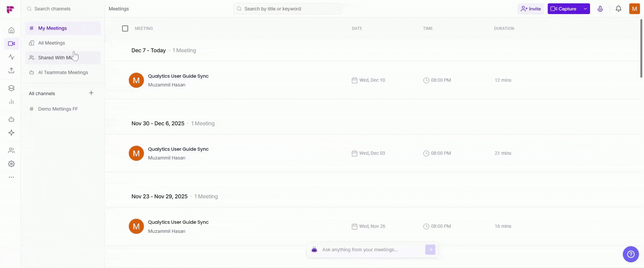Click Search by title or keyword field

(x=287, y=9)
